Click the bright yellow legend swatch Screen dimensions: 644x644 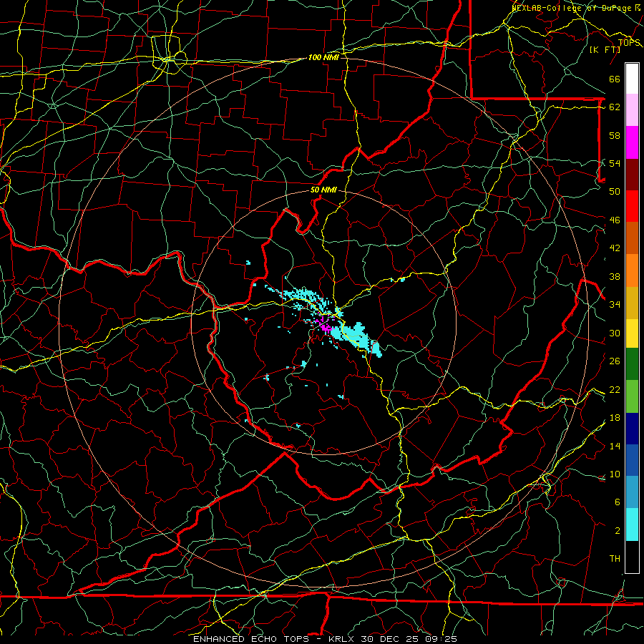632,333
